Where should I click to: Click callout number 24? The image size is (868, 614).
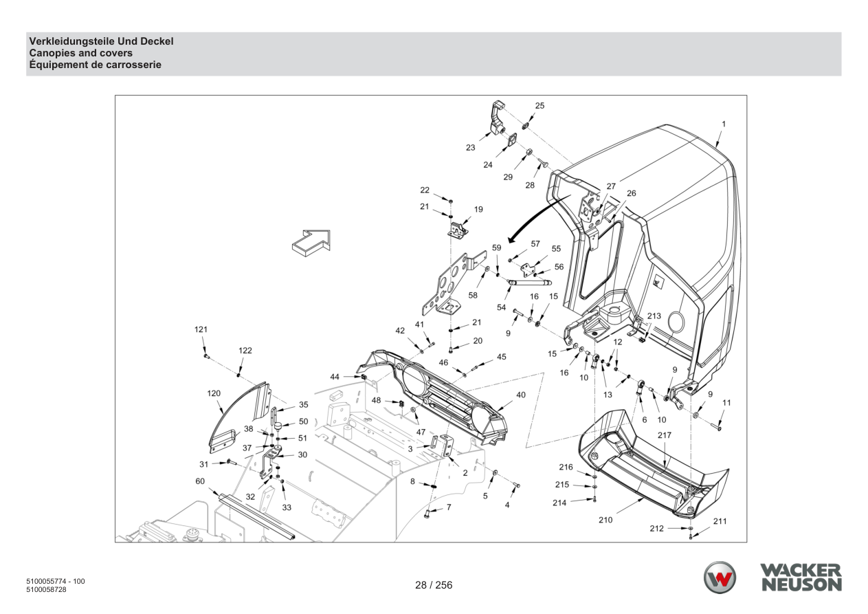[488, 165]
